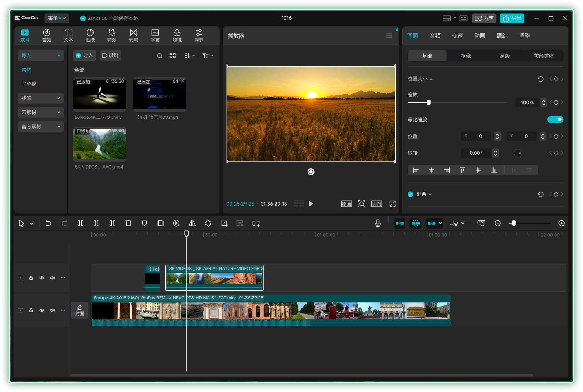583x392 pixels.
Task: Toggle the 等比缩放 uniform scale switch
Action: (x=555, y=119)
